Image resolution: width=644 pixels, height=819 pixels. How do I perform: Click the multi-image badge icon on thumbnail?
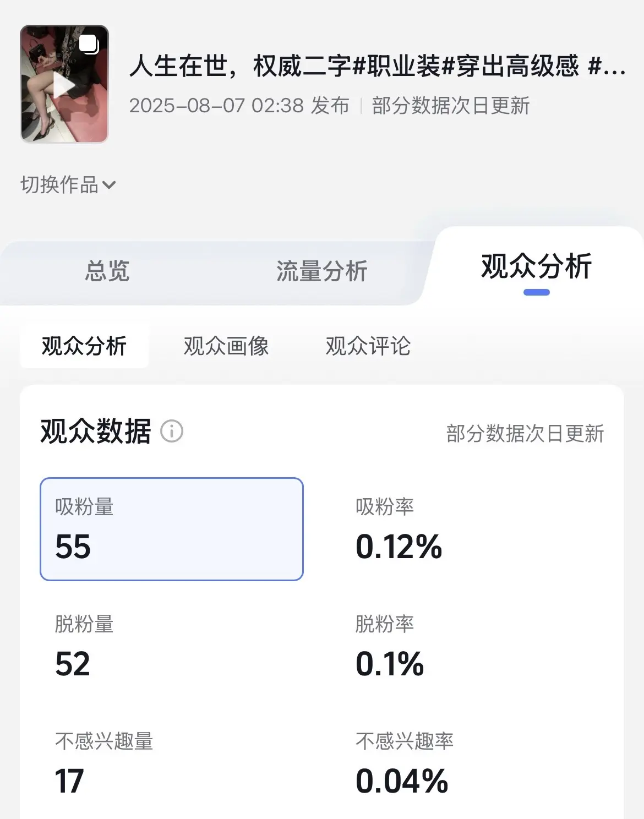(89, 44)
